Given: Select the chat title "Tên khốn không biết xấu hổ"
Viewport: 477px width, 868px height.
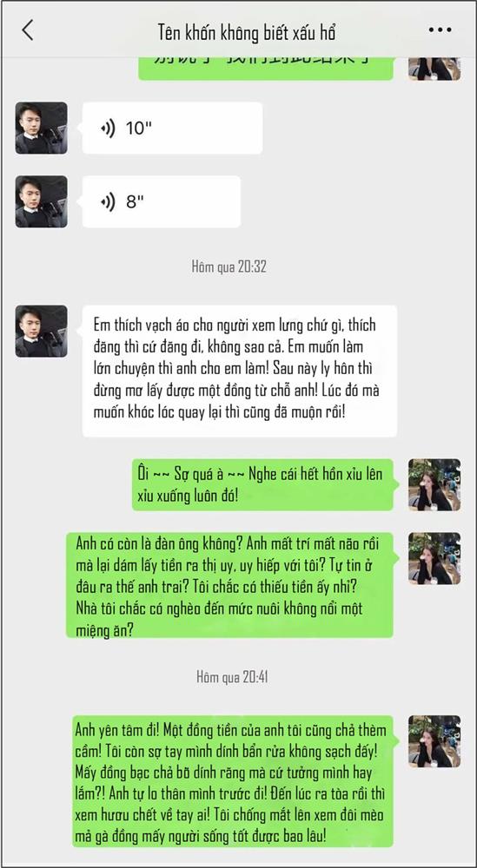Looking at the screenshot, I should (247, 32).
